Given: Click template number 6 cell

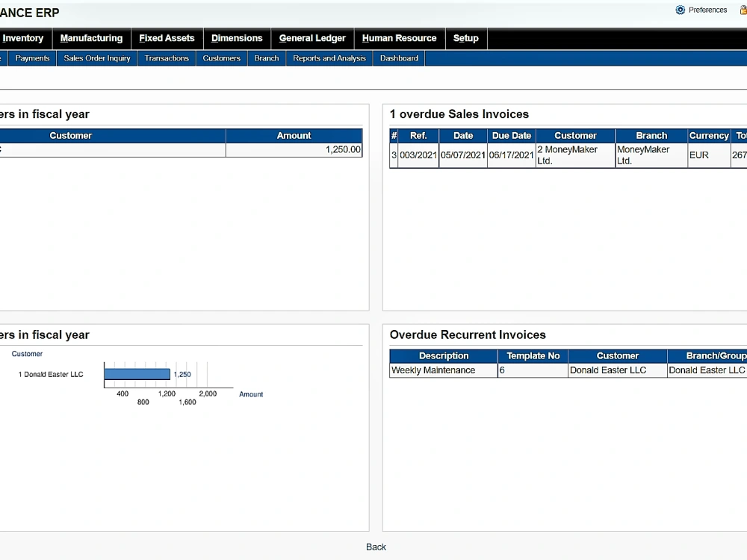Looking at the screenshot, I should [x=533, y=370].
